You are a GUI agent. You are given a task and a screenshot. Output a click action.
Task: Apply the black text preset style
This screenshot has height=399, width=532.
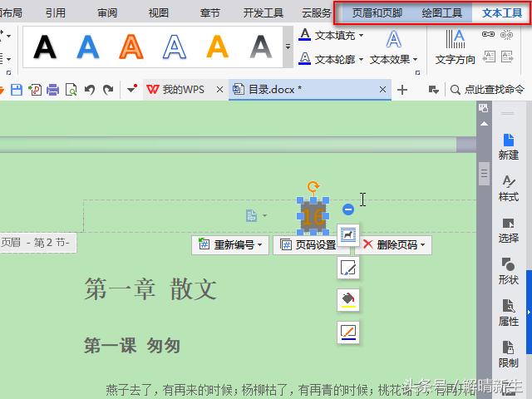tap(45, 47)
